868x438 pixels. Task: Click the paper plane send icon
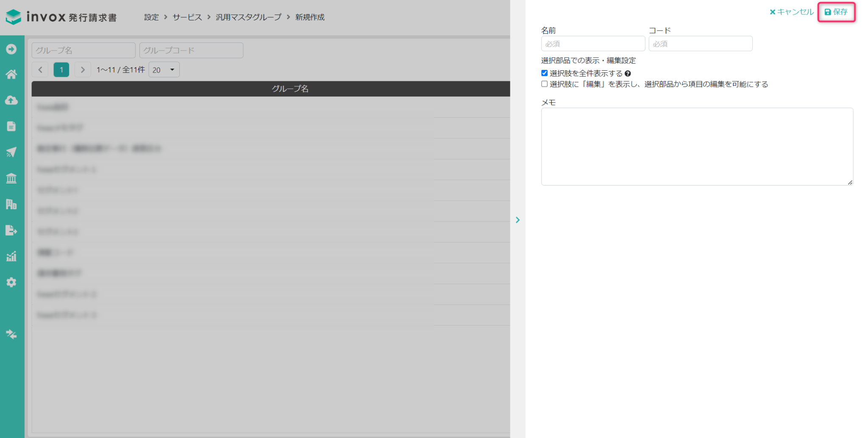tap(11, 152)
